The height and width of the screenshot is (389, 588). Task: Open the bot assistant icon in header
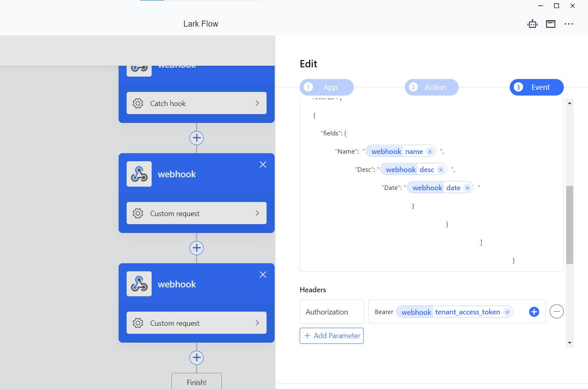tap(532, 24)
